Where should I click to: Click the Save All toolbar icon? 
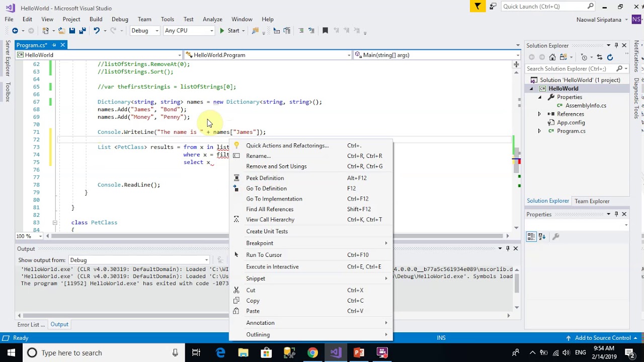click(83, 31)
